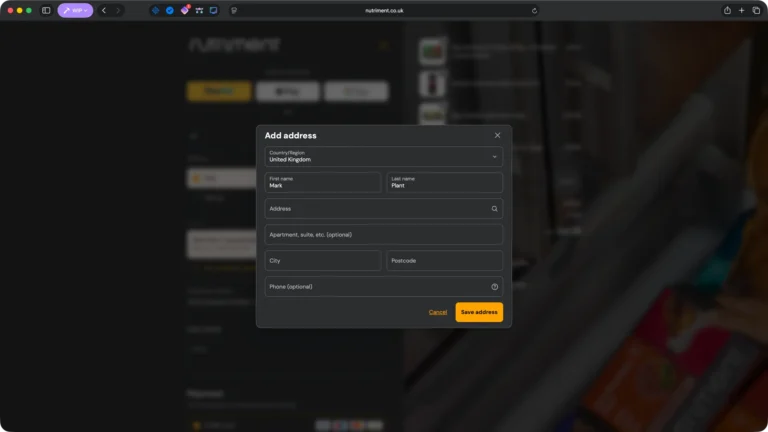Show the tab overview icon
Viewport: 768px width, 432px height.
tap(756, 10)
